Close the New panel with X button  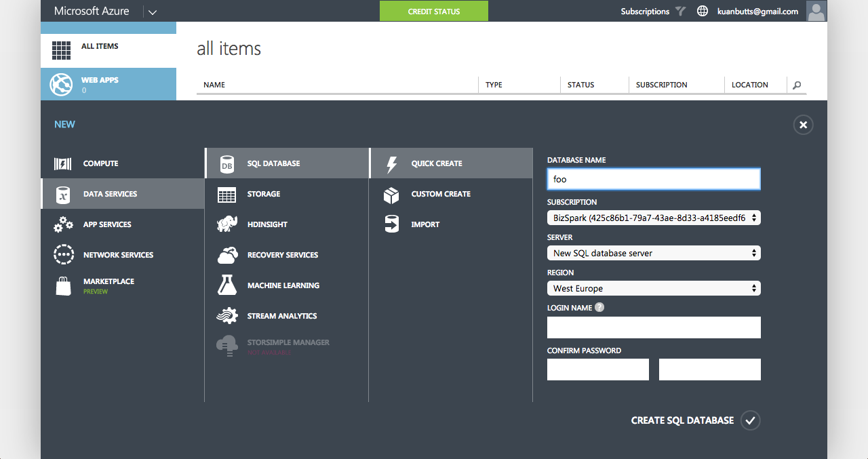pyautogui.click(x=803, y=125)
